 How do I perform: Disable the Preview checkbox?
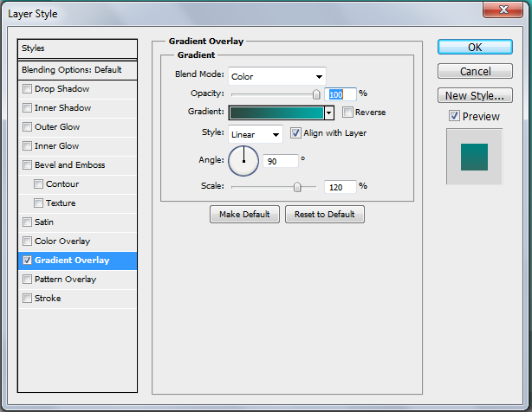[x=454, y=116]
